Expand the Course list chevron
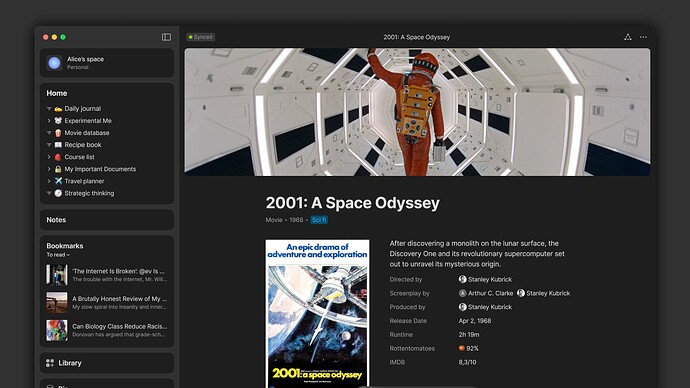The image size is (690, 388). pyautogui.click(x=49, y=157)
